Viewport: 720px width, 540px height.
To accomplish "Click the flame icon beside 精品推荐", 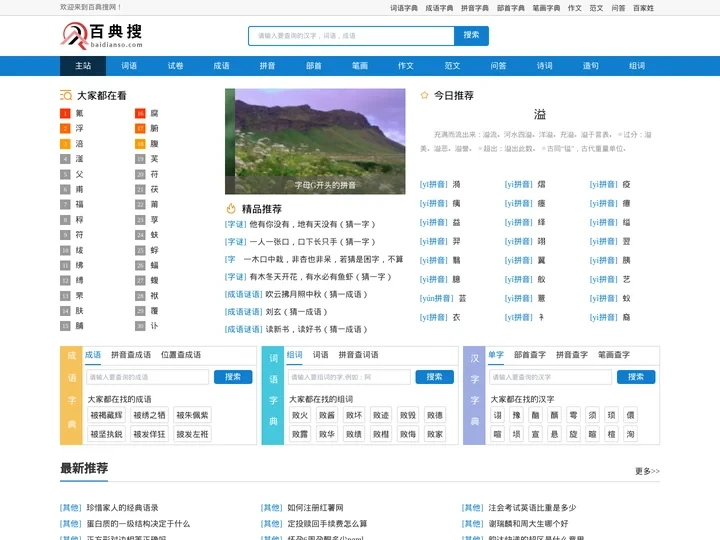I will tap(231, 209).
